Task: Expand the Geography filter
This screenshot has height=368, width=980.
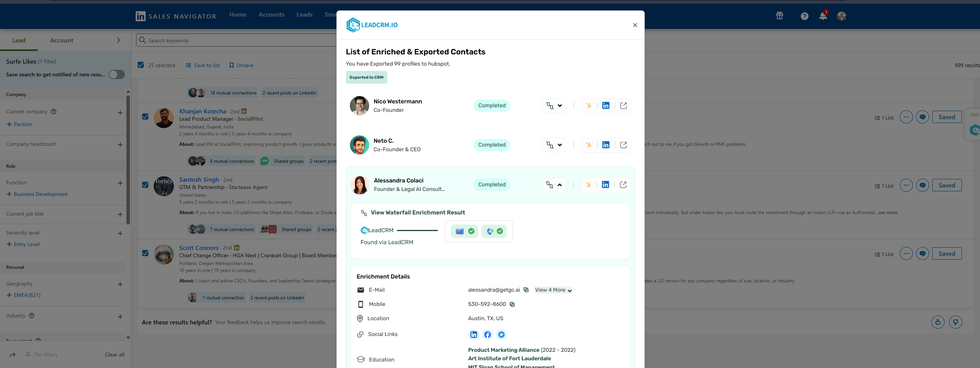Action: (x=120, y=284)
